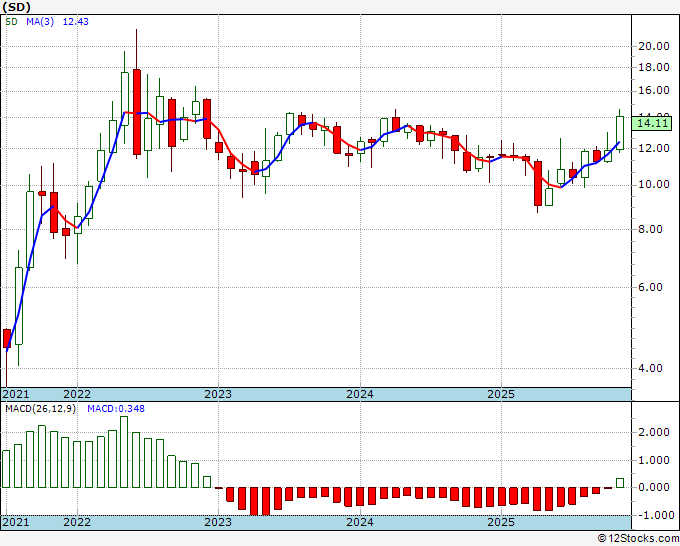Select 2022 on the MACD timeline axis
Screen dimensions: 680x546
coord(76,522)
